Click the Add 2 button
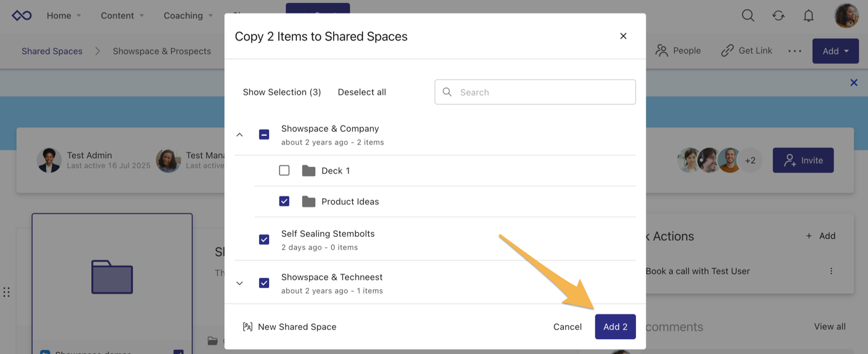This screenshot has width=868, height=354. [615, 327]
